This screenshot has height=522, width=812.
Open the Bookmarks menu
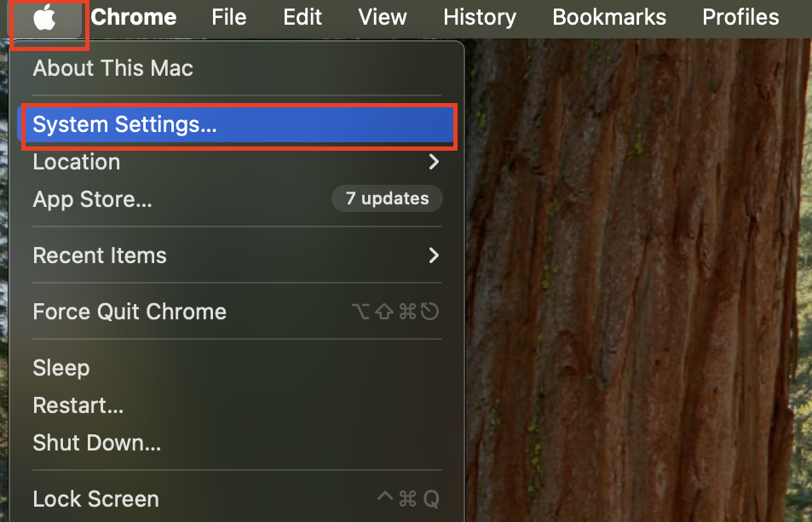(x=609, y=17)
